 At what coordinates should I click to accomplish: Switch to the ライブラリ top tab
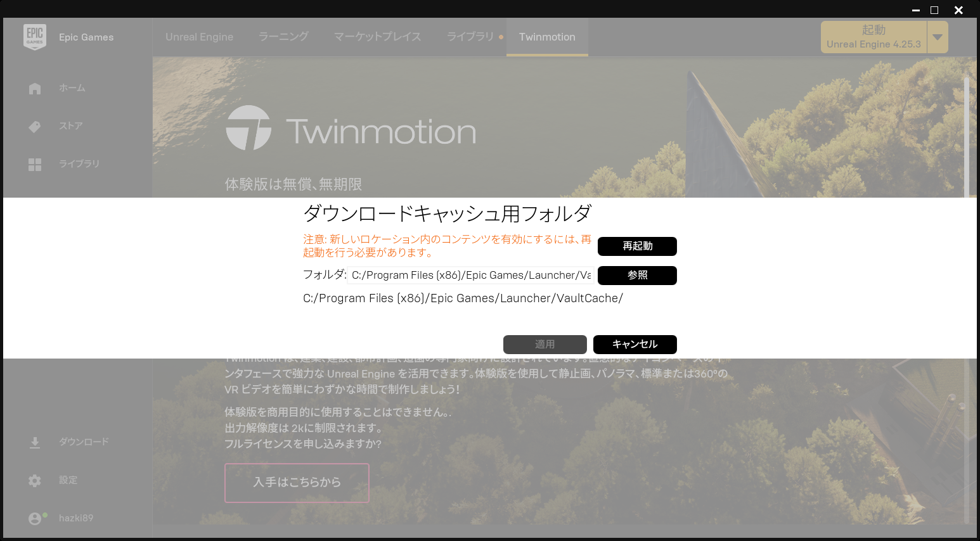click(470, 37)
